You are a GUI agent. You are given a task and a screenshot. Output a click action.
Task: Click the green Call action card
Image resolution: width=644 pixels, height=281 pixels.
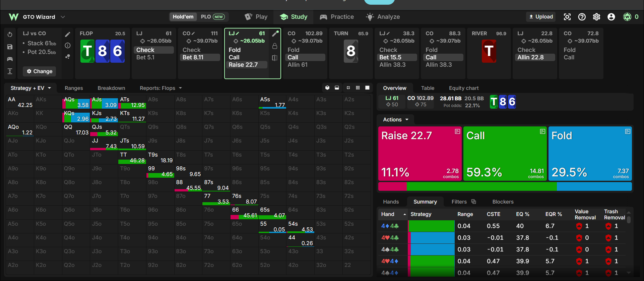(x=505, y=154)
